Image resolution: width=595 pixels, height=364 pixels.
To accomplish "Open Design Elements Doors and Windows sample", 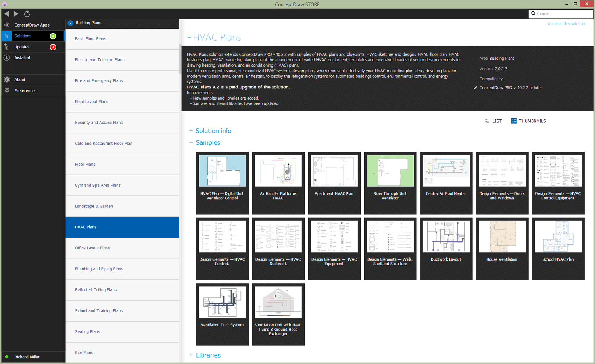I will click(502, 183).
